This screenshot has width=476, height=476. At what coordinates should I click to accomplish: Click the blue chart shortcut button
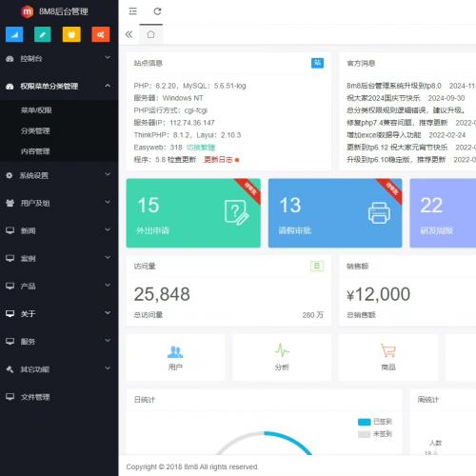pos(14,34)
